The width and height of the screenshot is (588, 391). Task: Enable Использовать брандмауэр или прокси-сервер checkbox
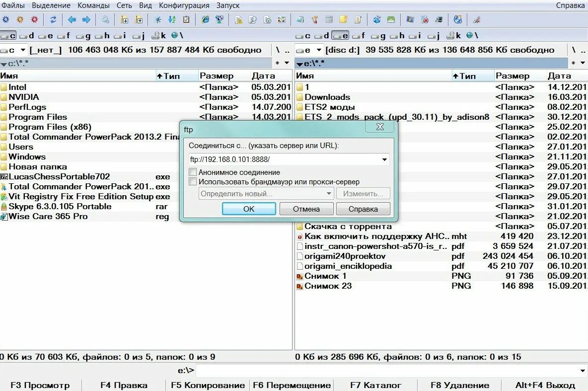point(193,182)
